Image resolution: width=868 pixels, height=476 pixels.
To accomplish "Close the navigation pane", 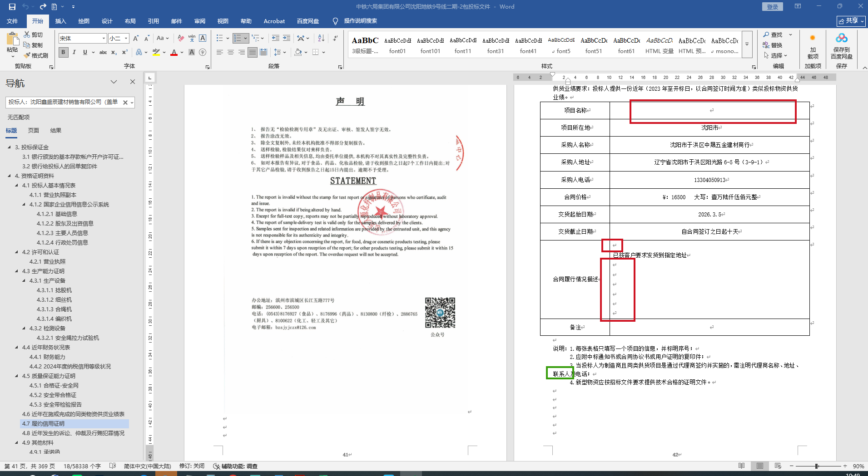I will click(x=133, y=82).
